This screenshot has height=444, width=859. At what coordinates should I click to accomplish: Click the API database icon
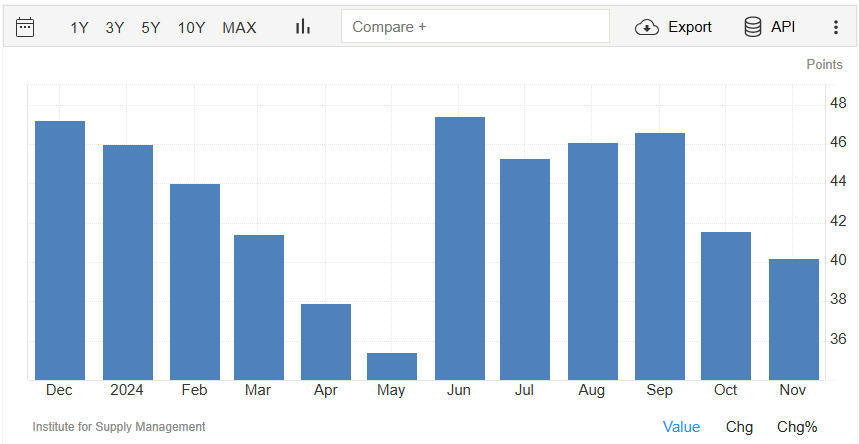[753, 27]
